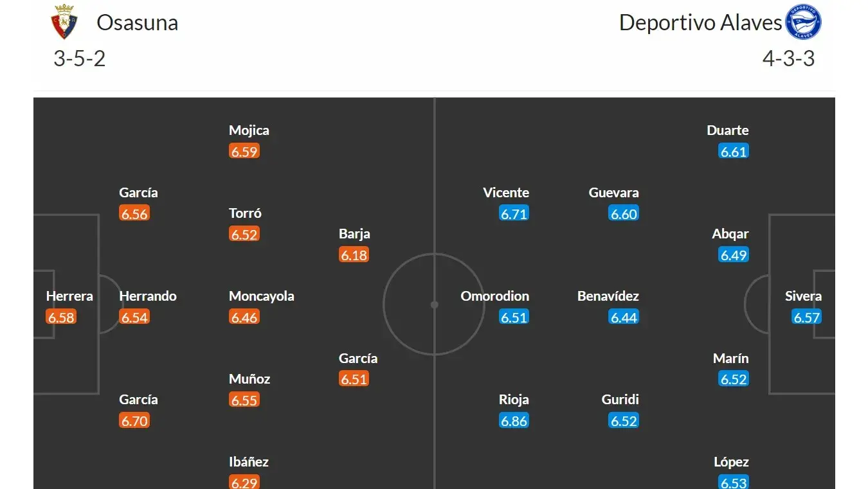Viewport: 868px width, 489px height.
Task: Select Herrando in Osasuna's defense
Action: tap(148, 296)
